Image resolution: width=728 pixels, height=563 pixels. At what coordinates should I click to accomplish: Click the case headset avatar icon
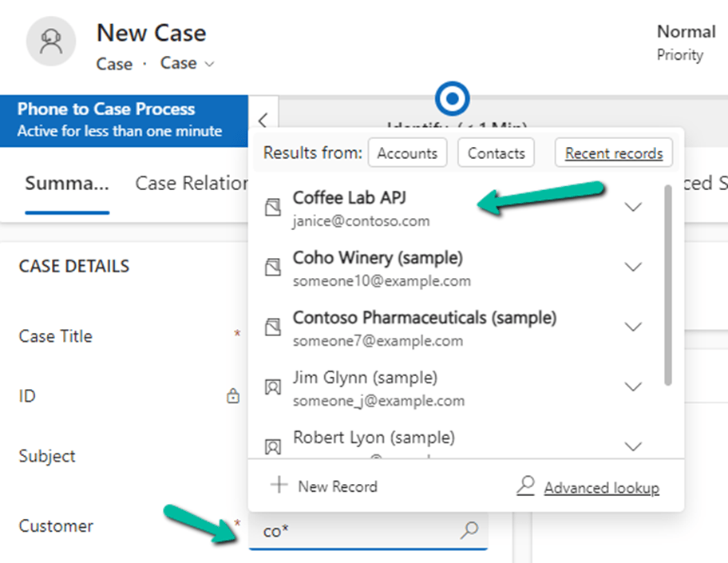pos(51,42)
